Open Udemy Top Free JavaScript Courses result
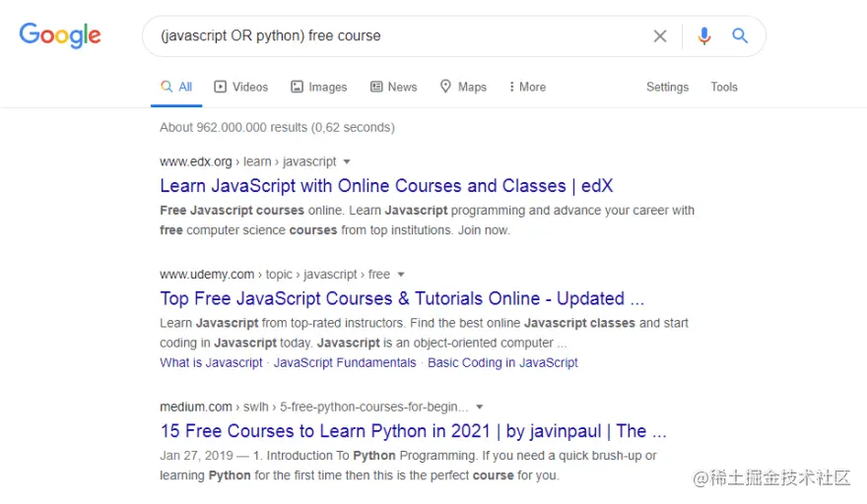 (402, 298)
